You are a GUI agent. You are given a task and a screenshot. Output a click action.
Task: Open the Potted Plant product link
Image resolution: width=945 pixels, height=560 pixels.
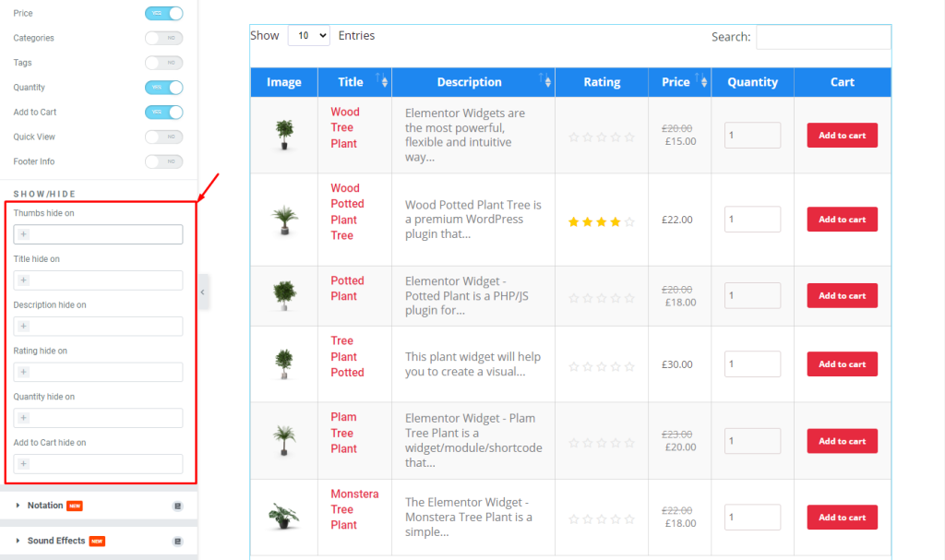point(347,288)
